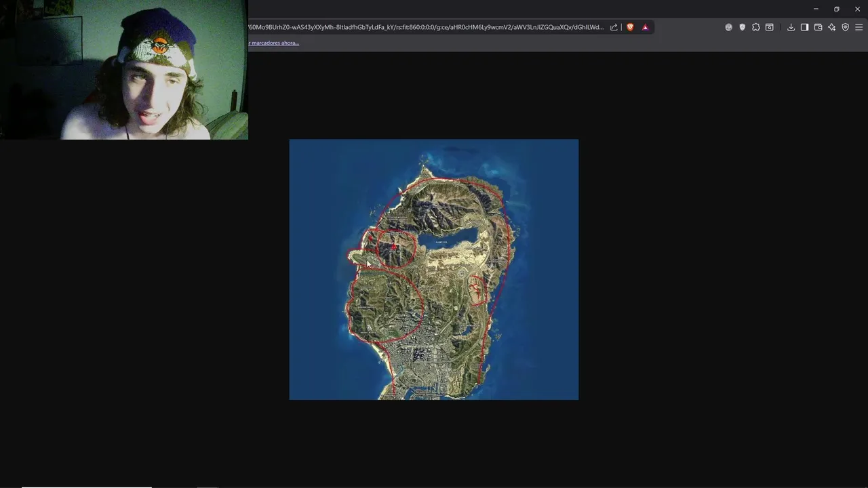Click the address bar URL field
Viewport: 868px width, 488px height.
(426, 27)
